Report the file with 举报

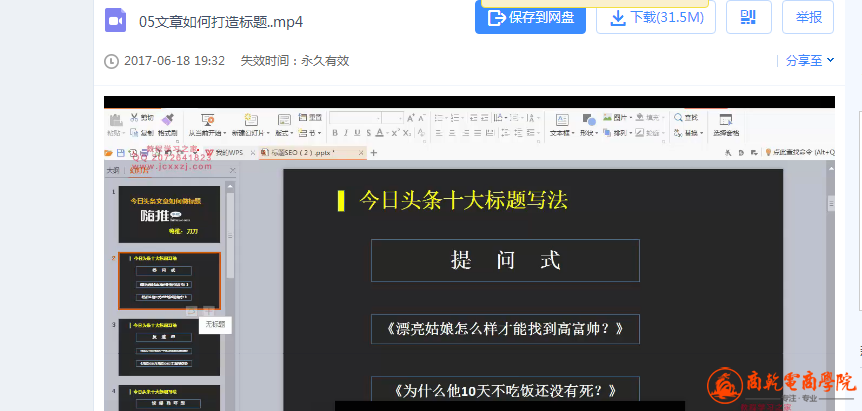808,17
